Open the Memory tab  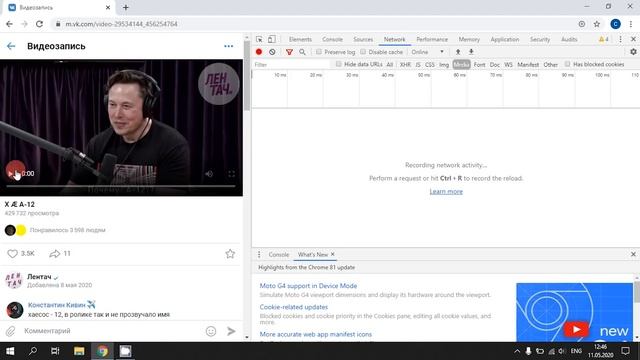[469, 39]
